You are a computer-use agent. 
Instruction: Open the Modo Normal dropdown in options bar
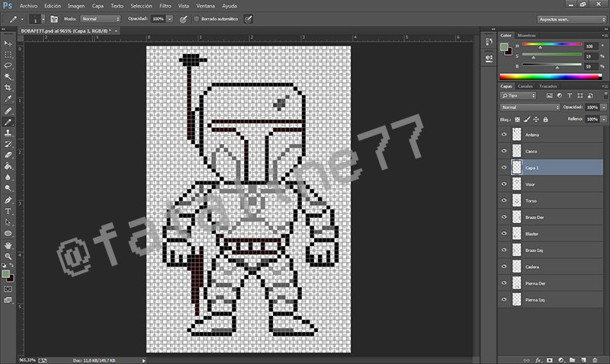[101, 18]
